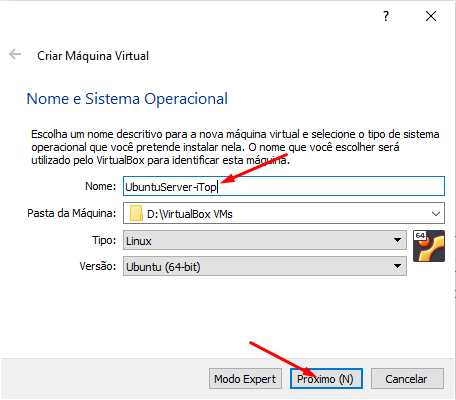Click the D:\VirtualBox VMs path text

click(x=190, y=214)
